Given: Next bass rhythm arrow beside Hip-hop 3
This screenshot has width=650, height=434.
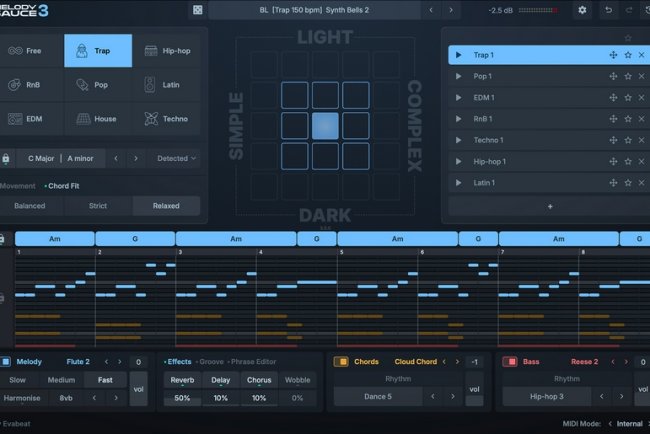Looking at the screenshot, I should pos(621,397).
